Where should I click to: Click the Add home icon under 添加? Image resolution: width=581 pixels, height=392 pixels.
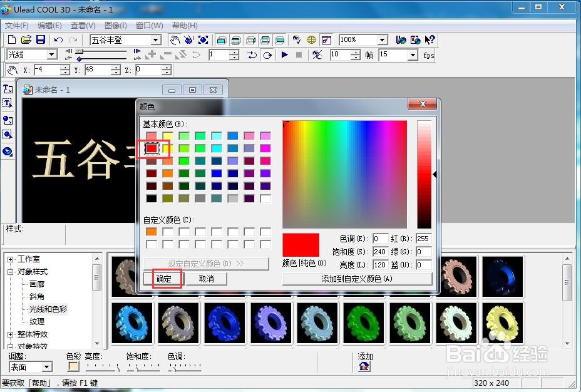[364, 366]
